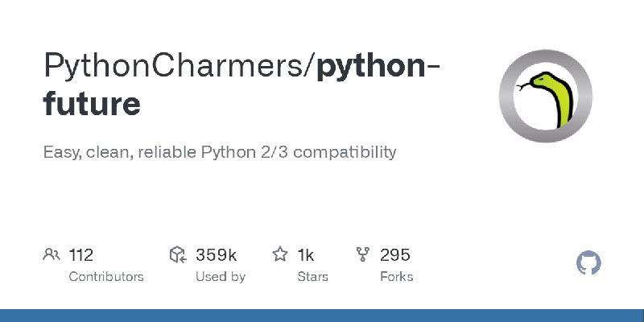This screenshot has width=644, height=322.
Task: Click the star icon
Action: (x=280, y=254)
